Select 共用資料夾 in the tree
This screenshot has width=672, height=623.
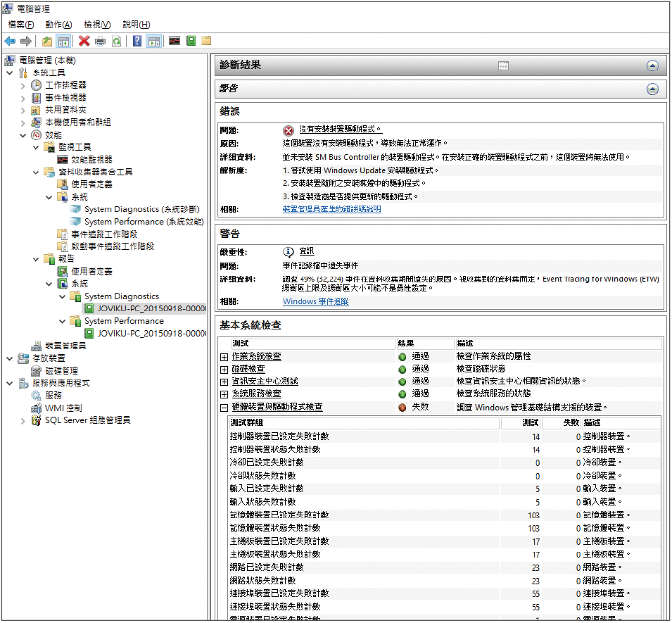65,110
